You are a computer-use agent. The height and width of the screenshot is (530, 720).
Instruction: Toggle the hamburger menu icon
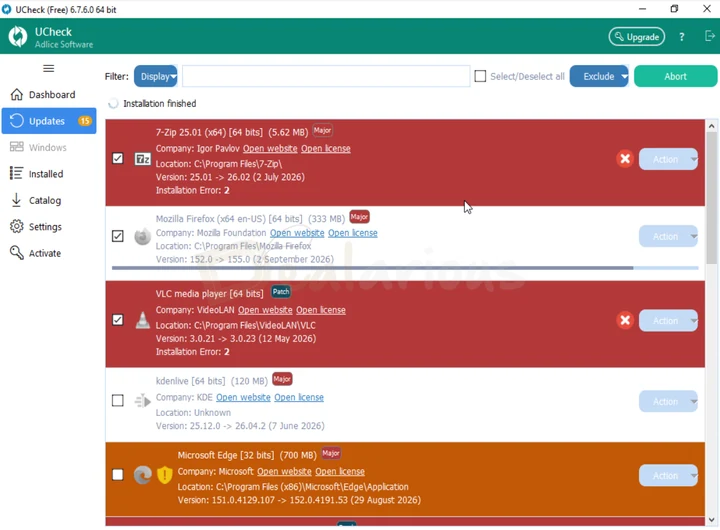click(x=49, y=68)
